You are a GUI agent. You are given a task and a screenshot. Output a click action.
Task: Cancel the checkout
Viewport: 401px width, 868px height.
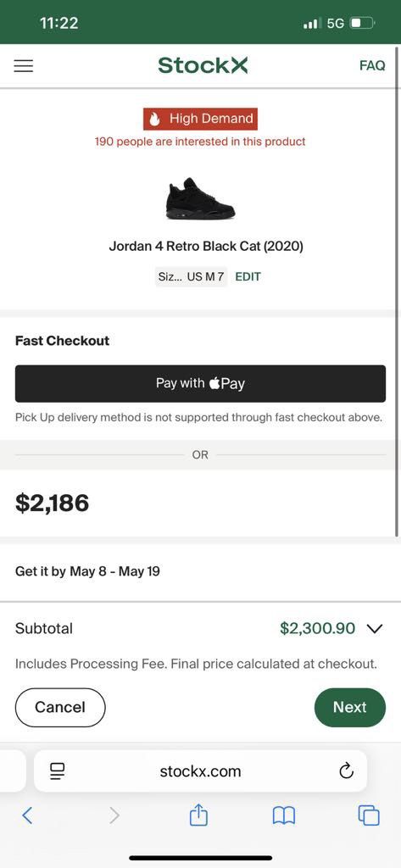pos(60,708)
